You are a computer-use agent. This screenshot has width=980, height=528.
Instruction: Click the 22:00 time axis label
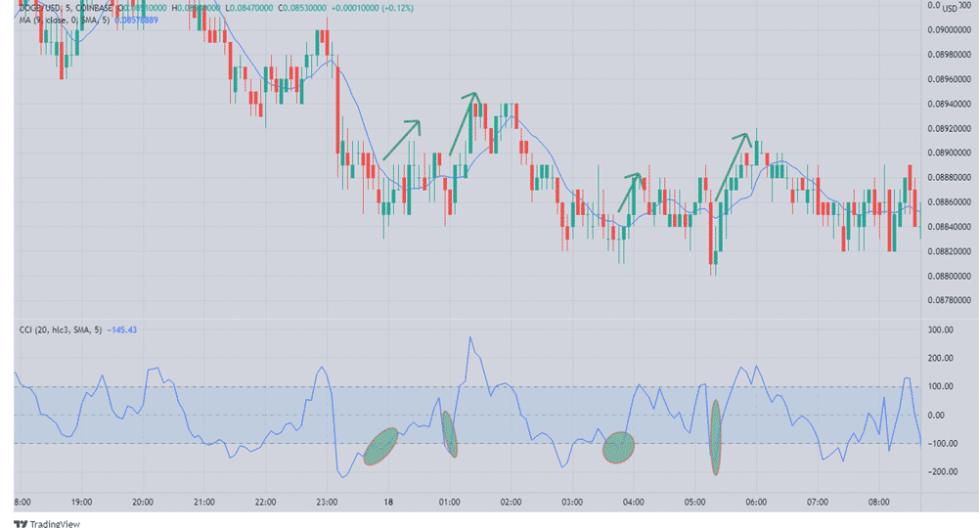coord(266,503)
